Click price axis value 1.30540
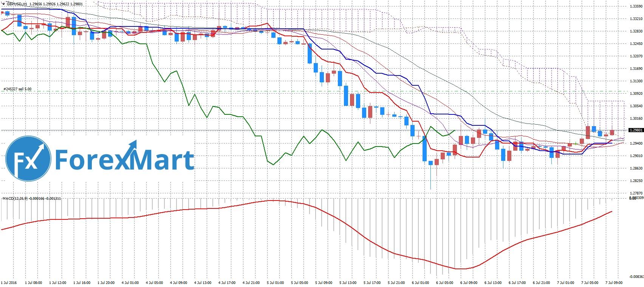644x287 pixels. [636, 106]
